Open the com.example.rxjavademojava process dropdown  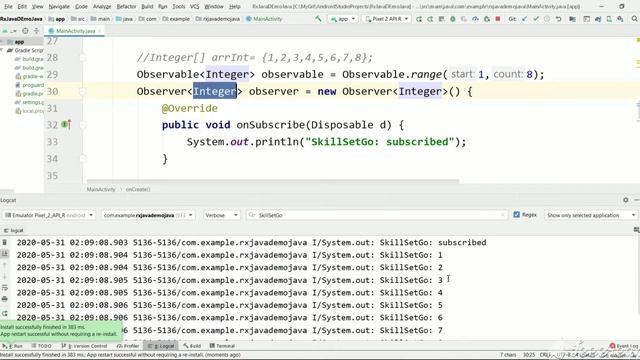tap(148, 215)
